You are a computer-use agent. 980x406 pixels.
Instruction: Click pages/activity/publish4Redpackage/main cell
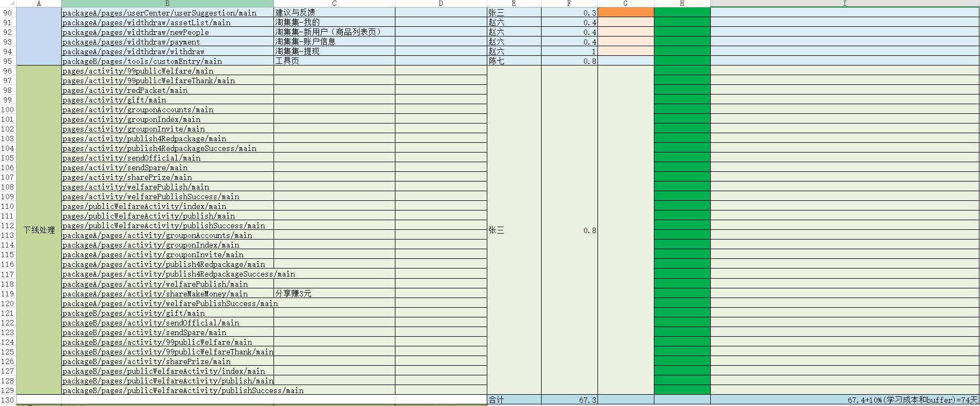coord(168,138)
